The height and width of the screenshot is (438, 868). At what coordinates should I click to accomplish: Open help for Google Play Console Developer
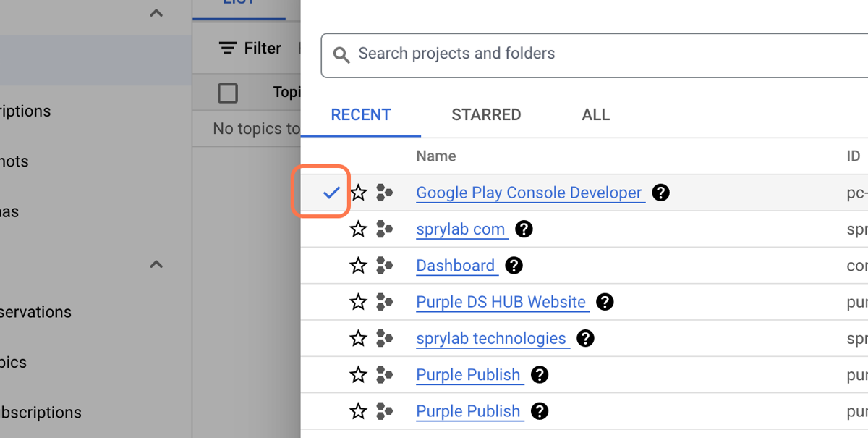(x=660, y=193)
